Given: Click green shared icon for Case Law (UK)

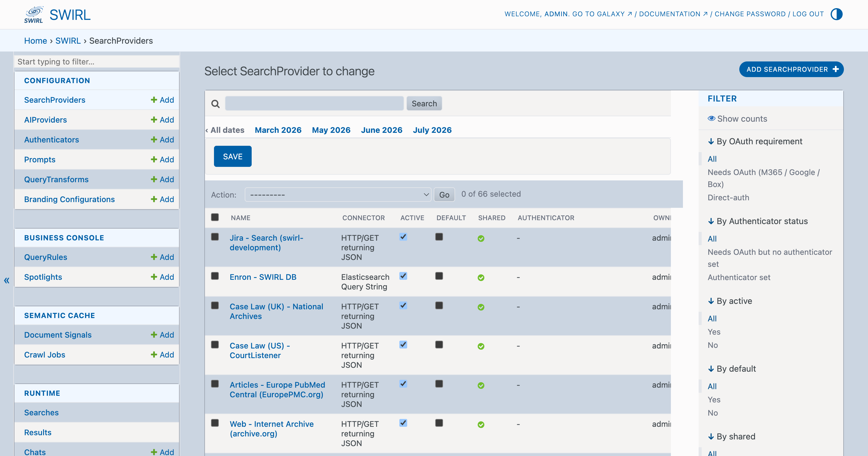Looking at the screenshot, I should [x=481, y=307].
